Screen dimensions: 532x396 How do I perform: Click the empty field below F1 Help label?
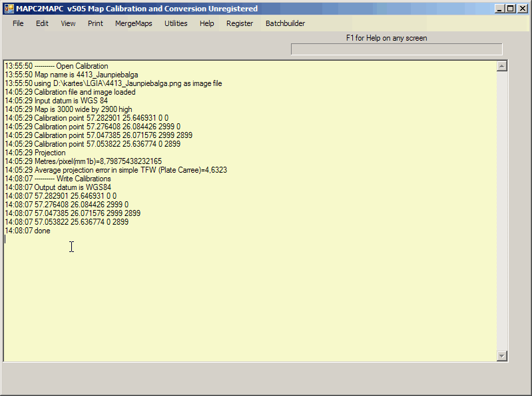(396, 49)
